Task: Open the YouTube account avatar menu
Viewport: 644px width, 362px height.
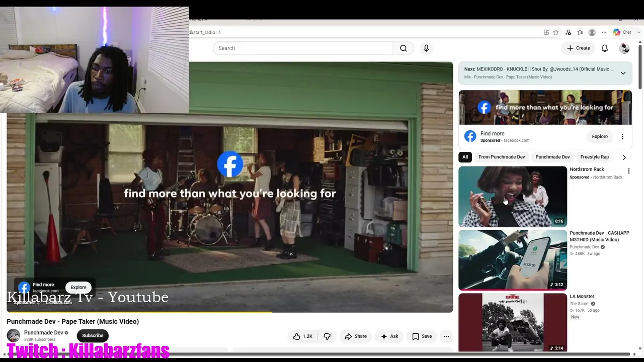Action: pos(624,48)
